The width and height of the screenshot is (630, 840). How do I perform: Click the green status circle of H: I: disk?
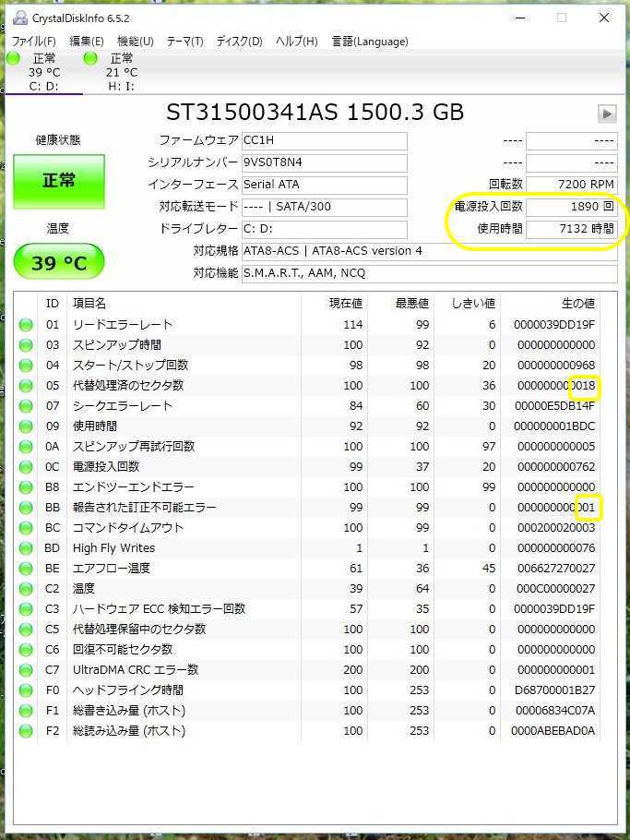tap(90, 58)
